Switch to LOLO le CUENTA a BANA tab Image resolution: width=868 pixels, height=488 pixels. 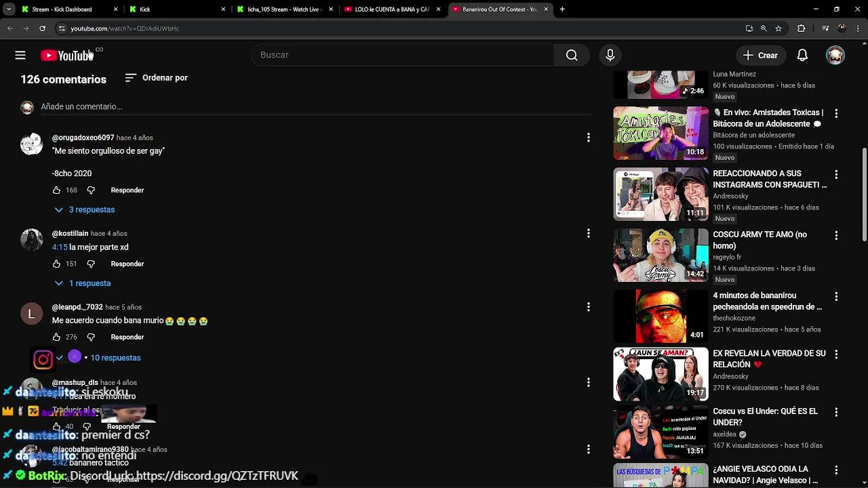392,9
